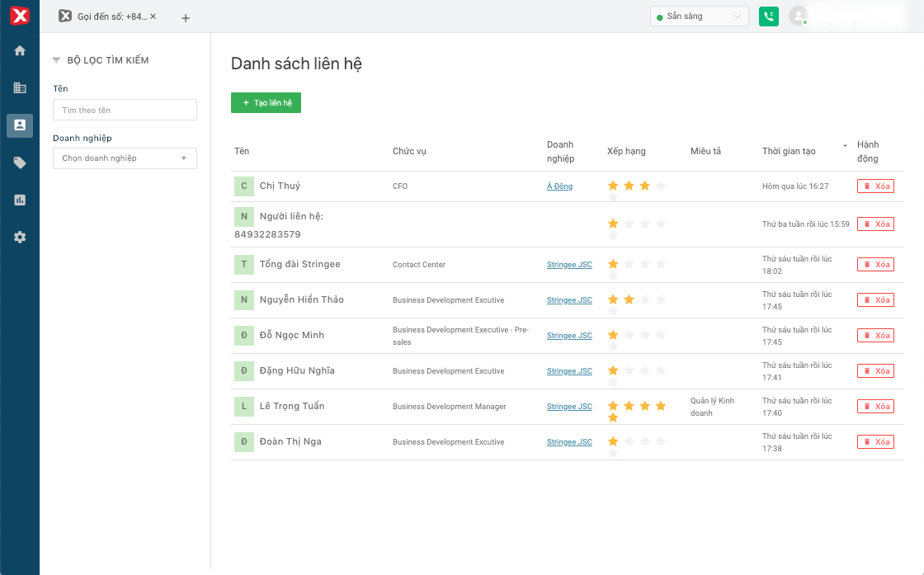
Task: Open contact 'Lê Trọng Tuấn'
Action: (292, 406)
